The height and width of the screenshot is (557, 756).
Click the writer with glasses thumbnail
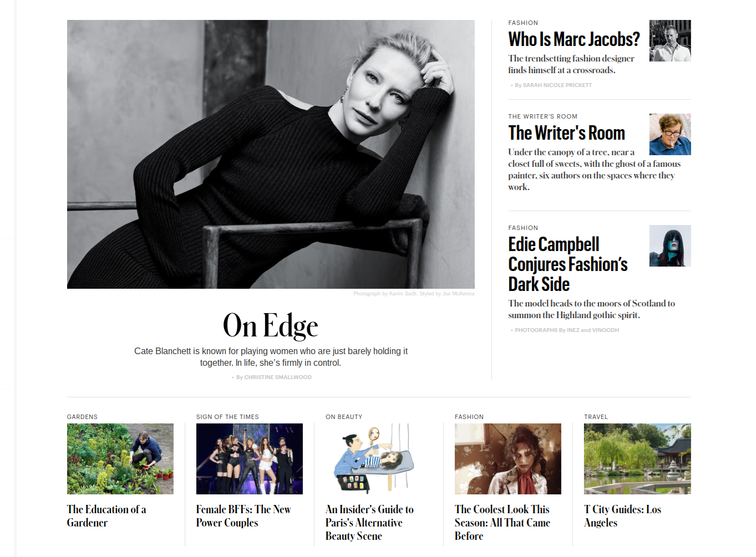(670, 134)
